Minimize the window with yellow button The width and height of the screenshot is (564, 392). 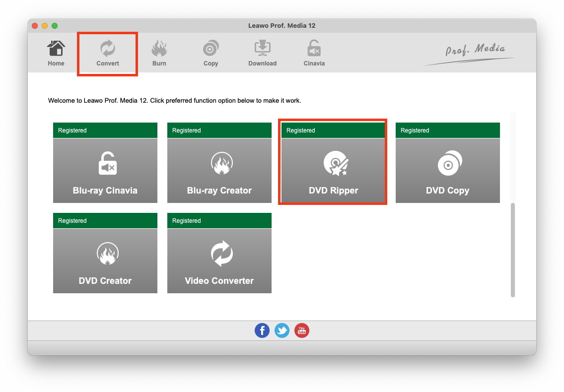coord(45,25)
